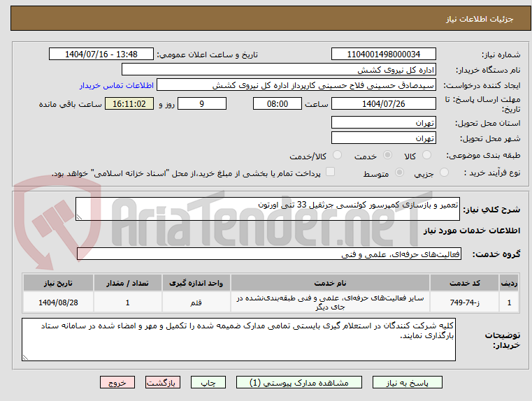Click the شرح کلی نیاز text area
This screenshot has height=401, width=532.
(267, 209)
